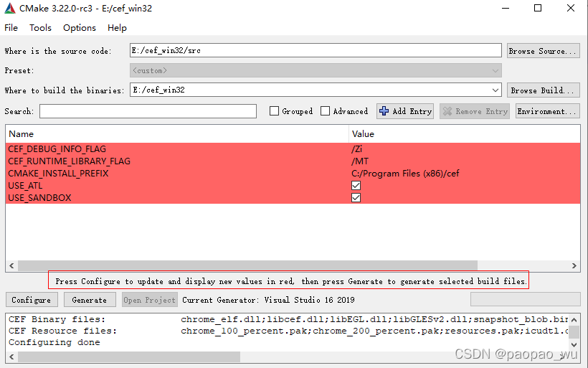Close the CMake window
The height and width of the screenshot is (368, 588).
coord(570,9)
